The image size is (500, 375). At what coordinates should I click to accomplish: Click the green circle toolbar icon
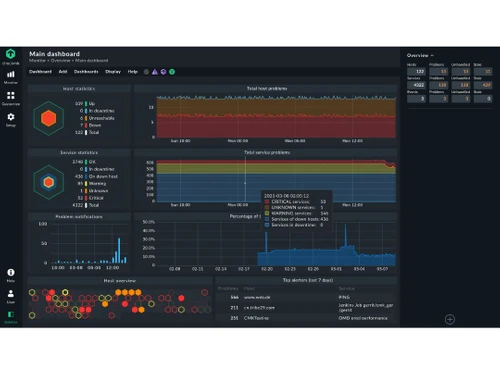pyautogui.click(x=172, y=72)
